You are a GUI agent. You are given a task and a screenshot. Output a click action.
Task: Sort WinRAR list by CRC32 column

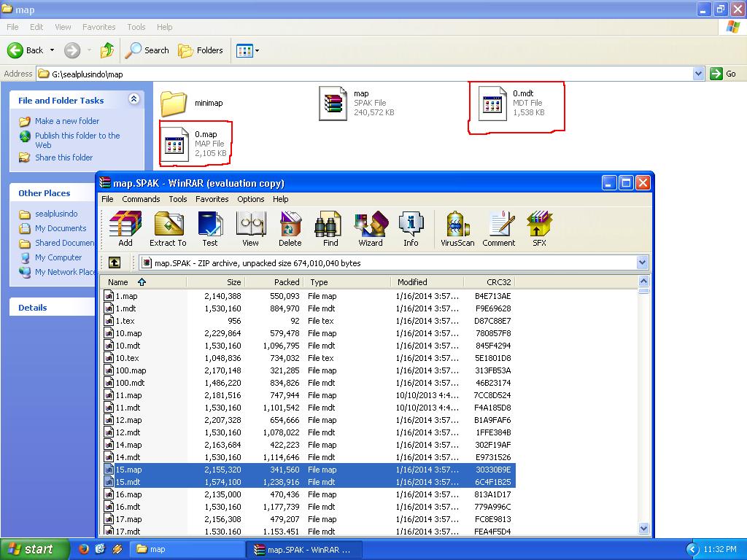pos(489,282)
